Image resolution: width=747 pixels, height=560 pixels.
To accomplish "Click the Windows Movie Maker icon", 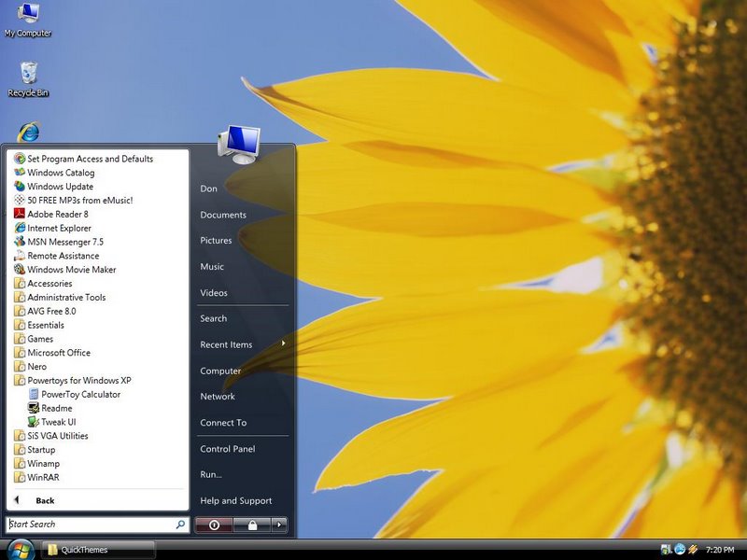I will click(20, 269).
